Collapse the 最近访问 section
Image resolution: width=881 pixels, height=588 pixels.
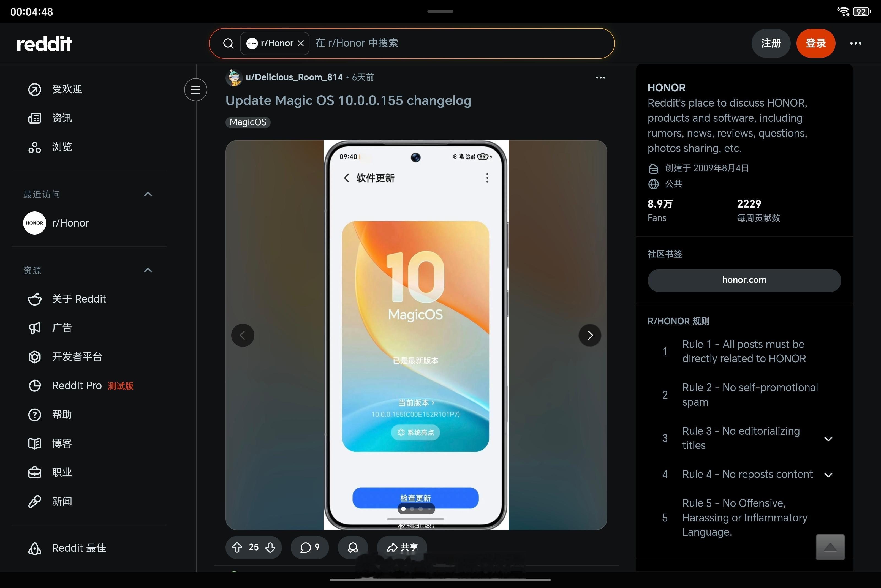[x=148, y=194]
